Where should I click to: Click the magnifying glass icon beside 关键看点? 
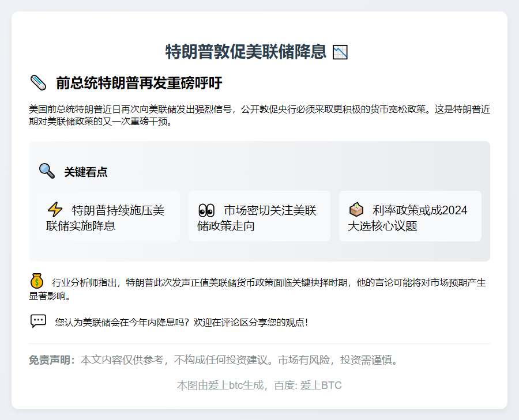tap(47, 171)
